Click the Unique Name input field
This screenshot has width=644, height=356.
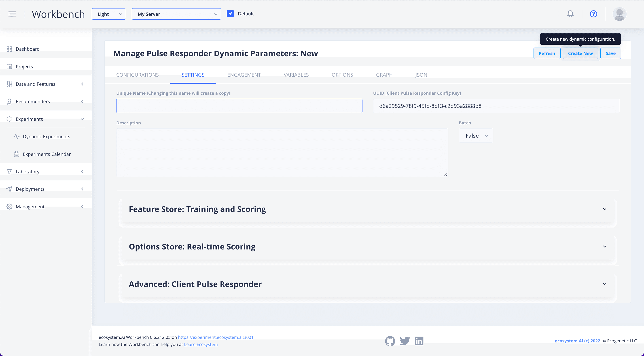[239, 106]
